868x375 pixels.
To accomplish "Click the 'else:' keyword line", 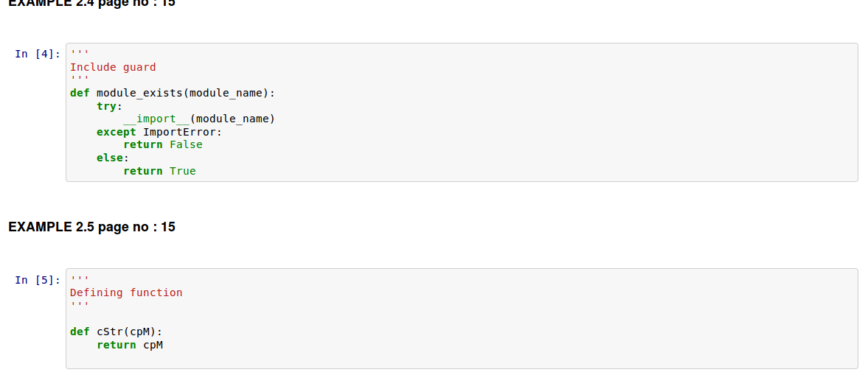I will (x=113, y=158).
